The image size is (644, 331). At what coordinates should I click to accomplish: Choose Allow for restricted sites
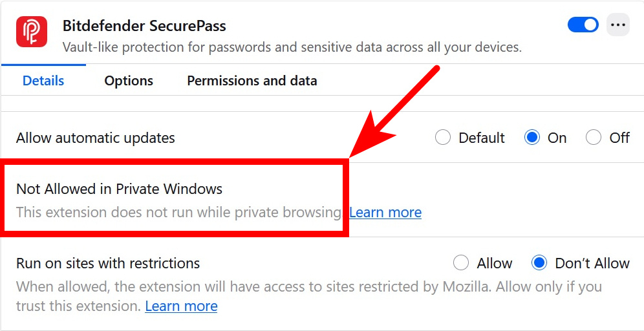pos(461,263)
